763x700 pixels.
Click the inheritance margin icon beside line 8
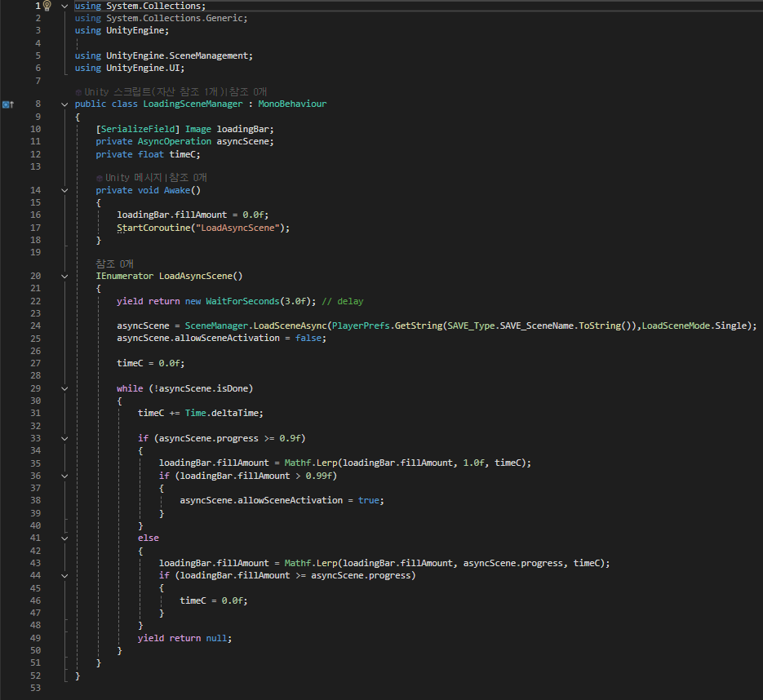click(8, 104)
